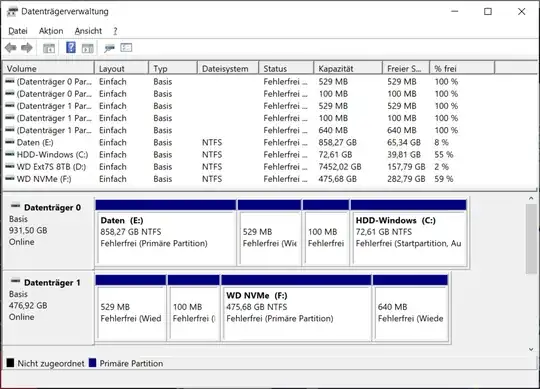Click the drive icon of WD NVMe (F:) row
The width and height of the screenshot is (540, 389).
click(10, 178)
